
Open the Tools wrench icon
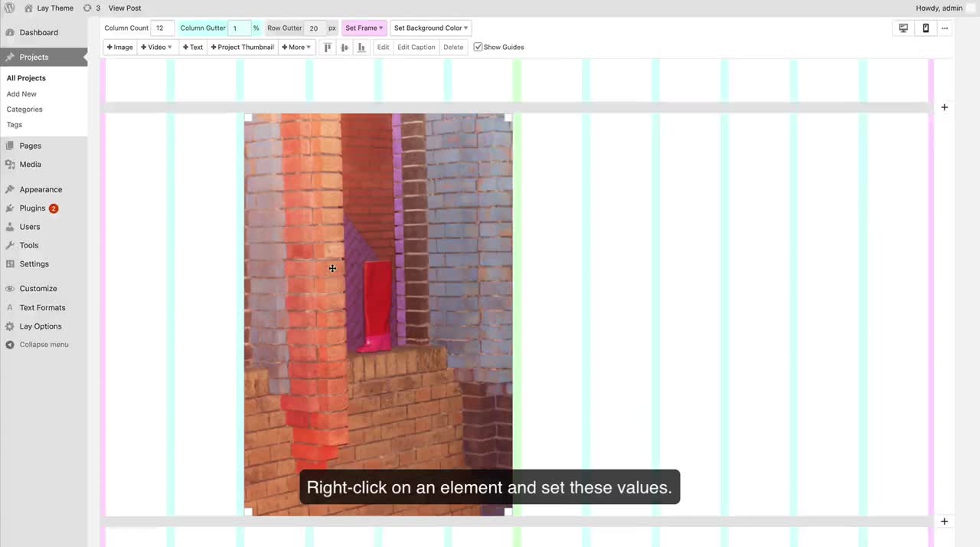point(10,245)
